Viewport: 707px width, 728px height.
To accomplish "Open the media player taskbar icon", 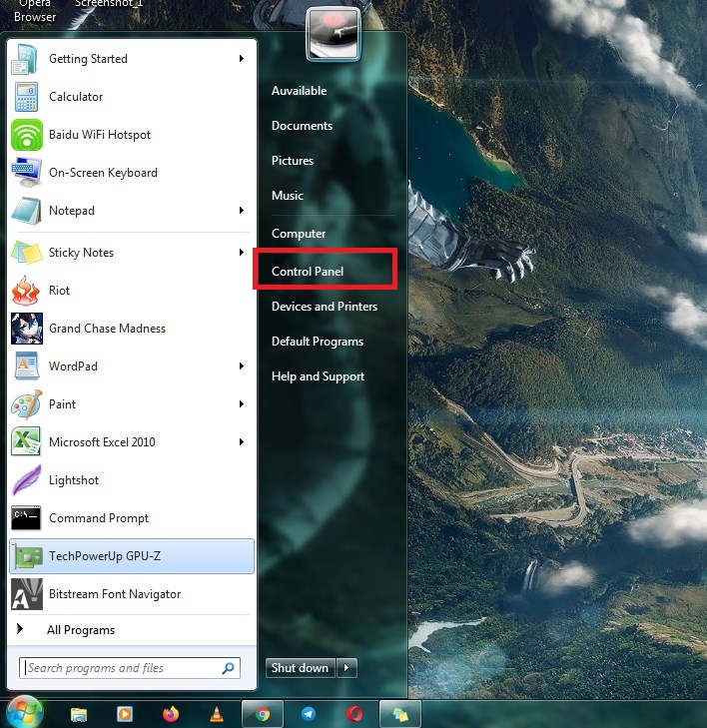I will [x=125, y=714].
